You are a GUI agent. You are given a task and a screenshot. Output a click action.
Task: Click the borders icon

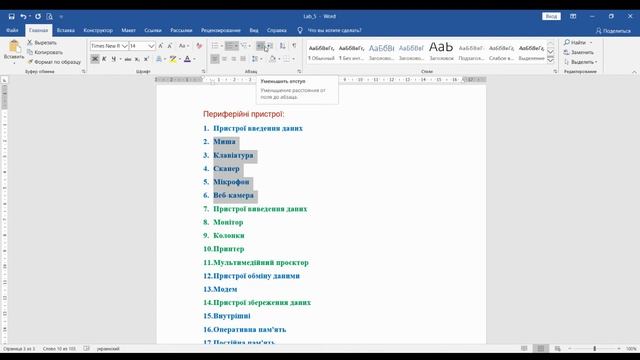point(287,59)
